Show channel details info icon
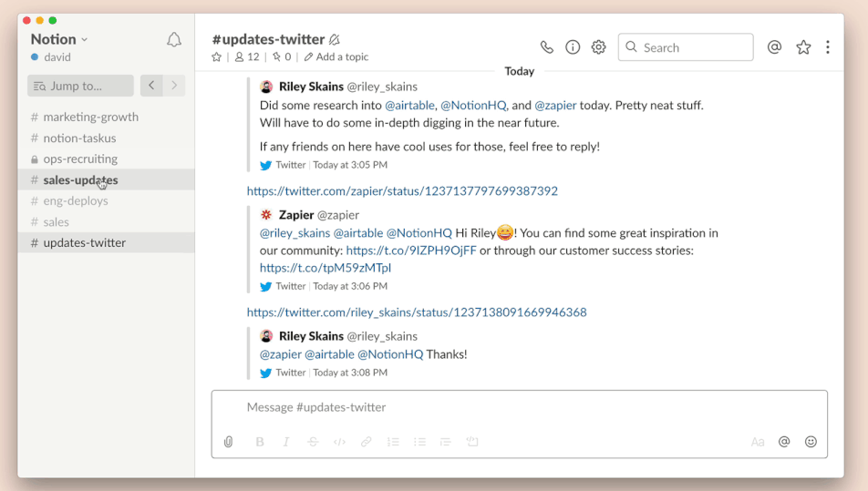The image size is (868, 491). (x=573, y=47)
